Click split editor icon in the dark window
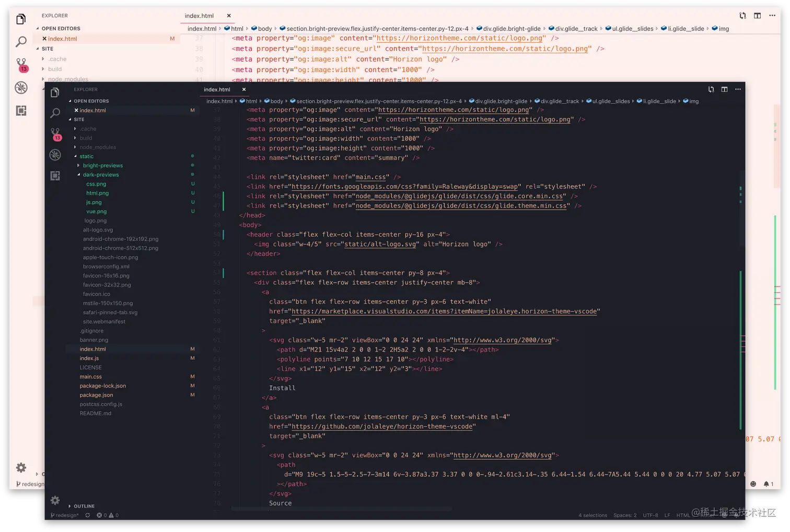 coord(724,89)
